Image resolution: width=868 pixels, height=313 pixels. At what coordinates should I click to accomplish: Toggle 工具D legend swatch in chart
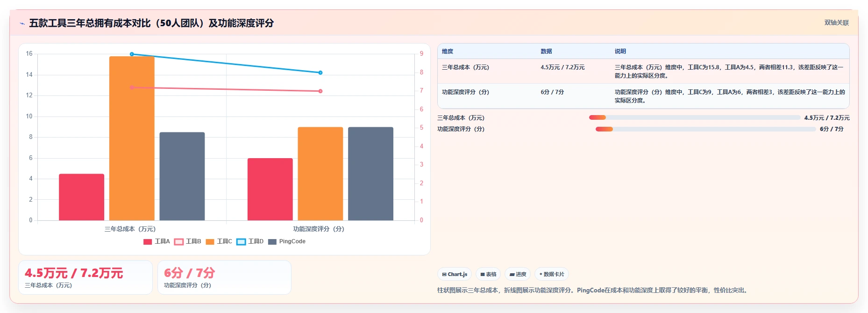241,242
